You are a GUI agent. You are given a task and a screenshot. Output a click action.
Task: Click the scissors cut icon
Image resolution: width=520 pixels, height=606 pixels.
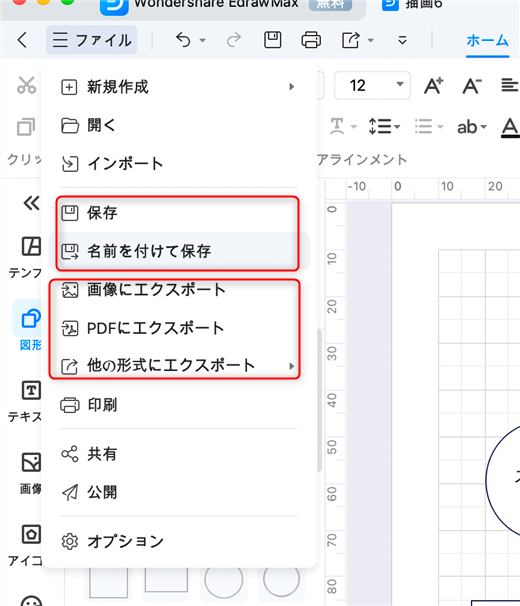tap(26, 85)
